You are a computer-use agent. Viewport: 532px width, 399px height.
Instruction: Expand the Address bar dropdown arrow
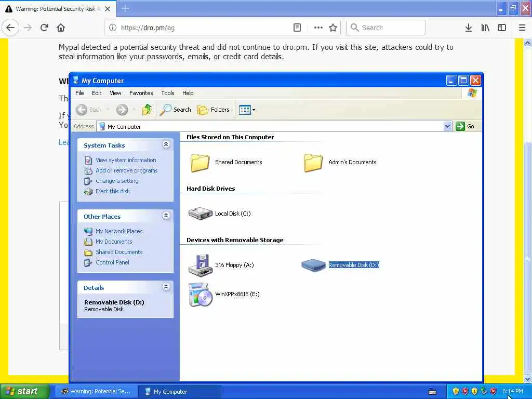click(x=447, y=126)
